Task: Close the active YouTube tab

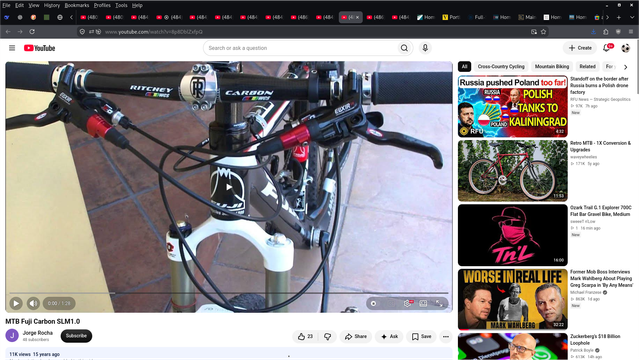Action: [357, 18]
